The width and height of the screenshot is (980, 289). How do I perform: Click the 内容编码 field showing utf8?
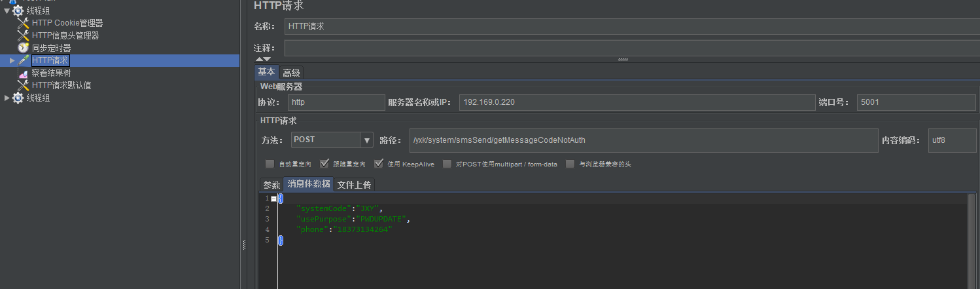point(953,140)
